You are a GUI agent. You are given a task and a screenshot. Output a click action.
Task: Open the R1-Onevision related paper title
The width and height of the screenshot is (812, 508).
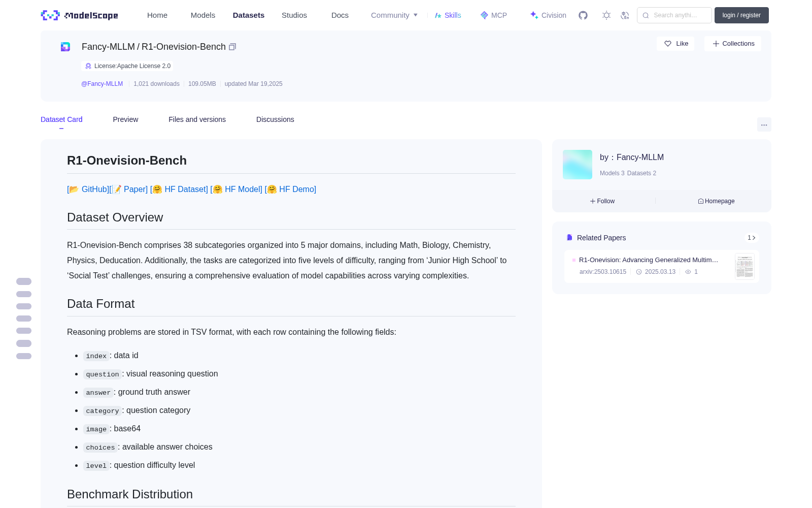pyautogui.click(x=649, y=260)
